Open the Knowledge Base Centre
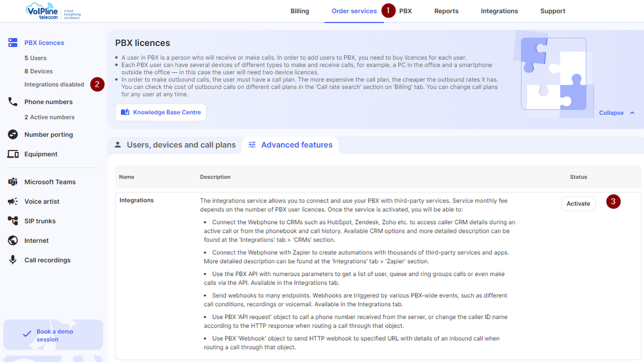This screenshot has width=644, height=362. coord(161,113)
